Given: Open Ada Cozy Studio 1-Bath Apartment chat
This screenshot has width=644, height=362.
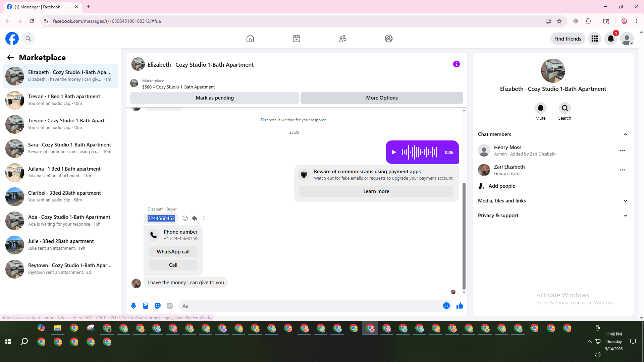Looking at the screenshot, I should (x=60, y=221).
